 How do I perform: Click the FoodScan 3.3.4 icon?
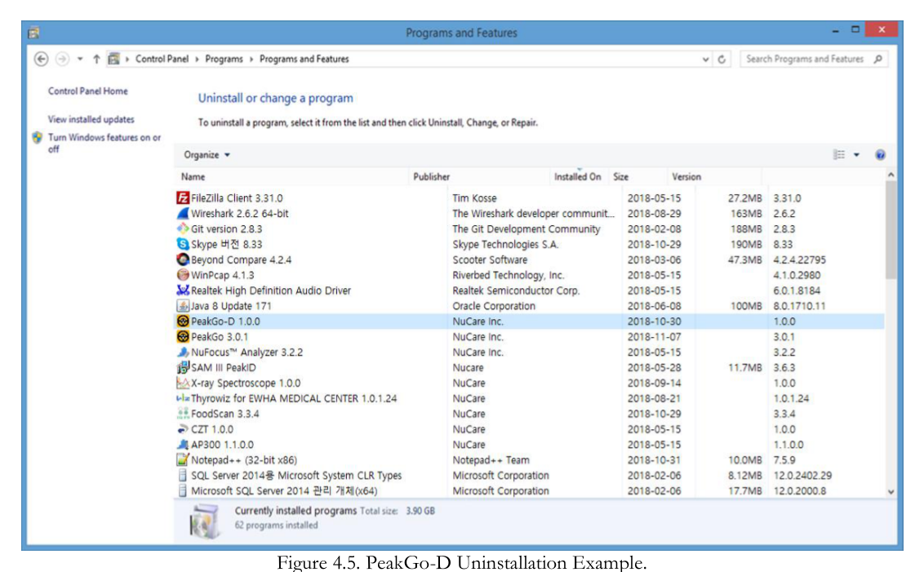tap(183, 414)
